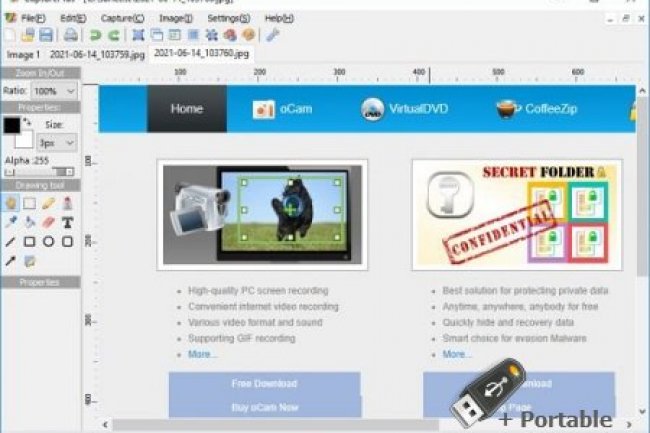Open the Capture menu

[x=125, y=18]
